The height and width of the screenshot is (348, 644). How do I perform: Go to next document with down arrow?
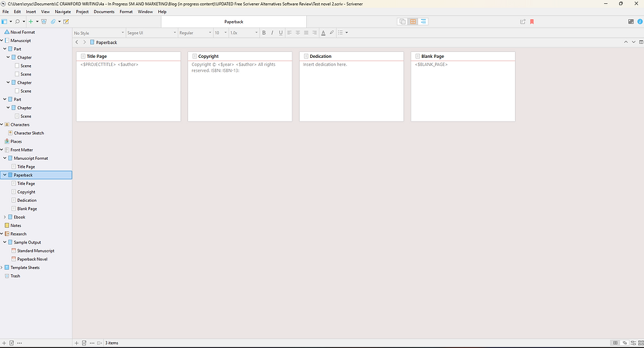pos(633,42)
